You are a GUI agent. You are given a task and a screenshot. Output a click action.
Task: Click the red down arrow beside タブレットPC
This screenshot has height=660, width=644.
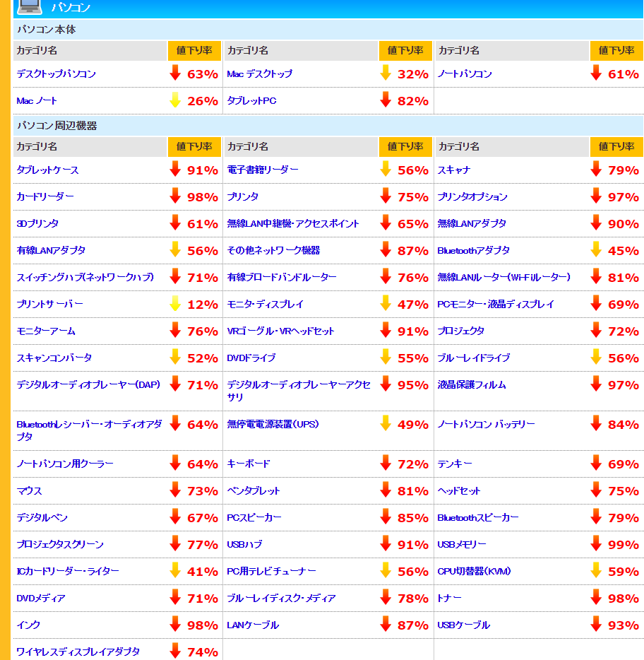coord(386,100)
